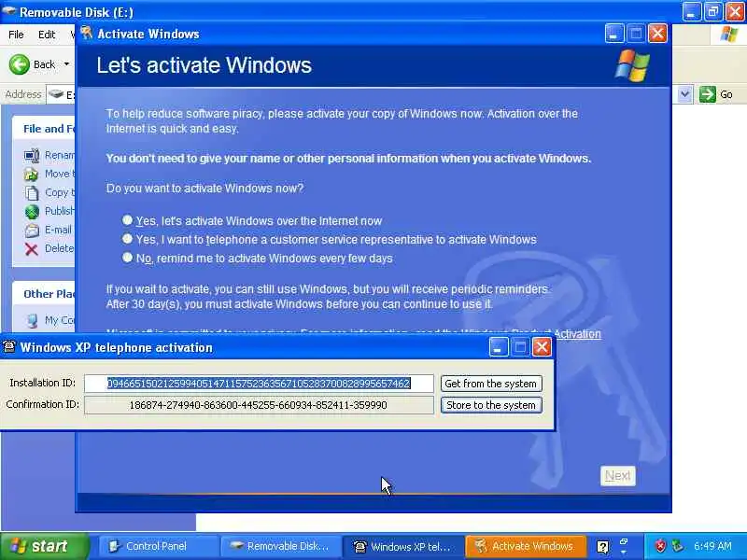
Task: Click the help question mark taskbar icon
Action: [x=602, y=547]
